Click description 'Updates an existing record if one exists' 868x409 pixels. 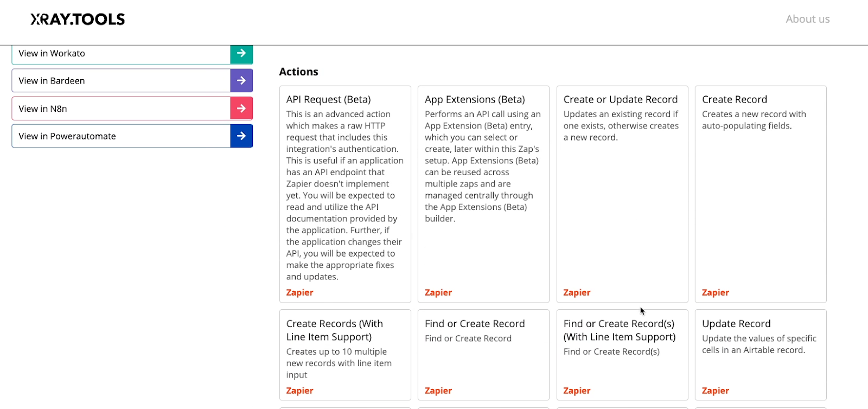point(621,126)
